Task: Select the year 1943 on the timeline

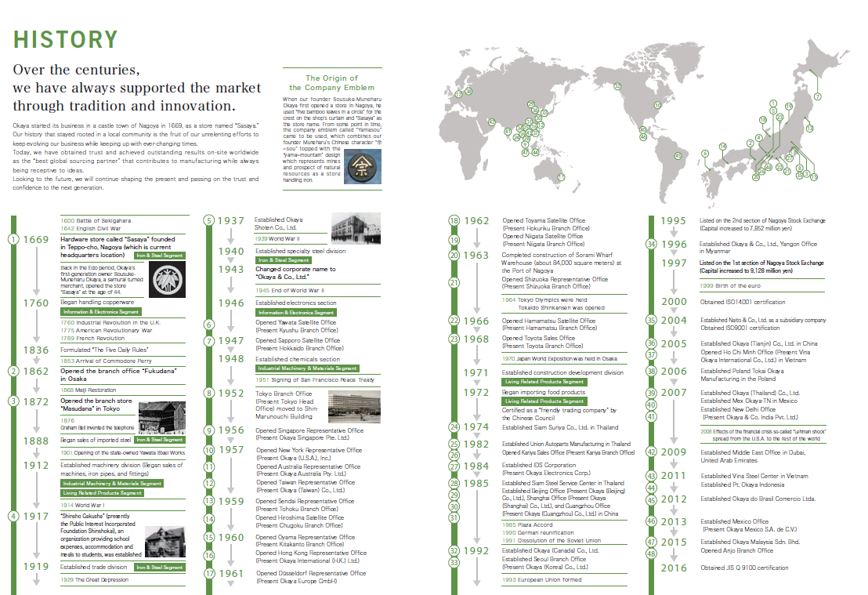Action: 231,269
